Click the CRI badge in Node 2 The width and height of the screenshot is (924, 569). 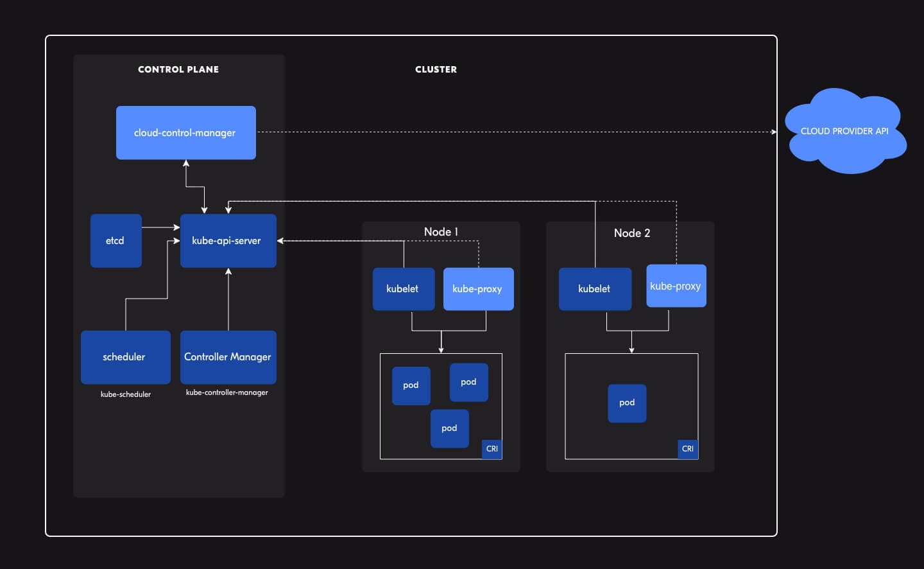click(x=687, y=449)
